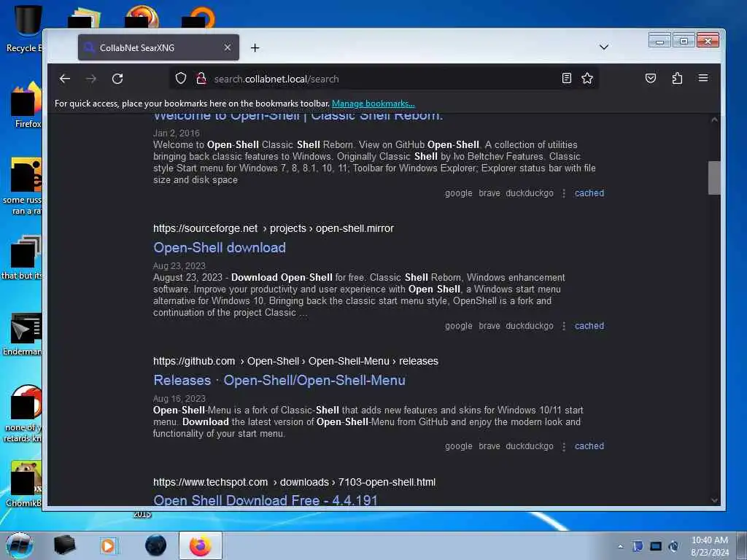Image resolution: width=747 pixels, height=560 pixels.
Task: Open the taskbar clock 10:40 AM
Action: pyautogui.click(x=710, y=545)
